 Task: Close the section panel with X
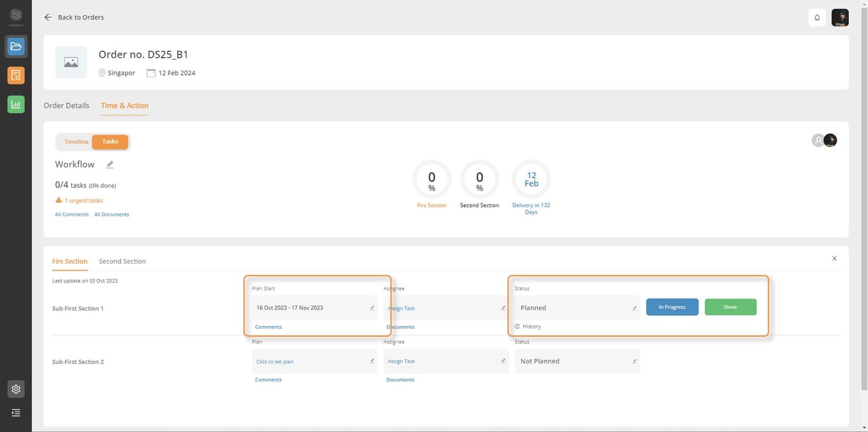[x=834, y=259]
